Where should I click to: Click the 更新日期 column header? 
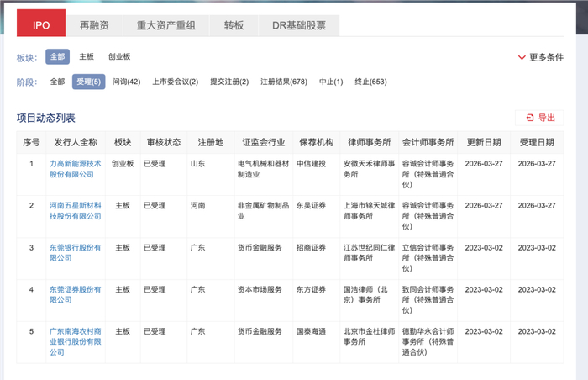pyautogui.click(x=484, y=142)
